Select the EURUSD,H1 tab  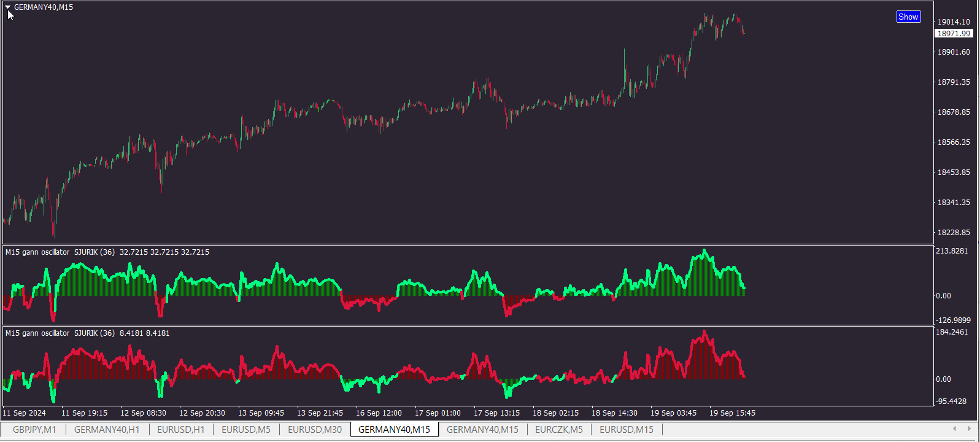coord(181,430)
